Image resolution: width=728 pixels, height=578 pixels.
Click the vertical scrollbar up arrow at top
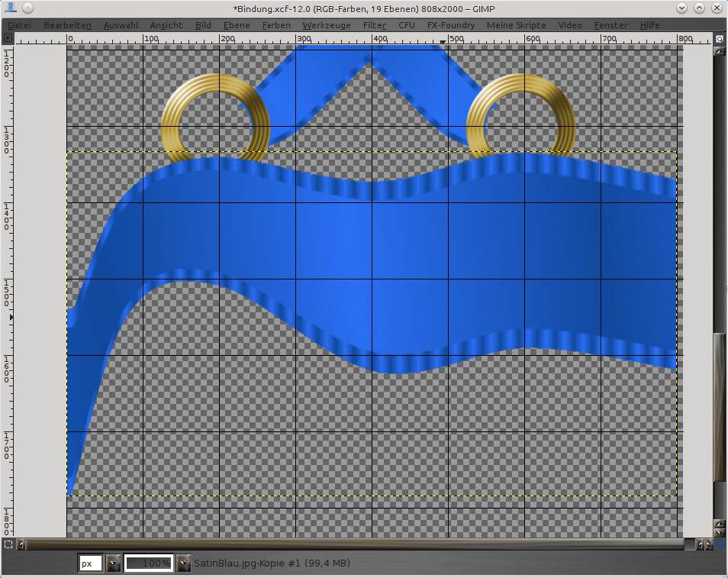point(720,52)
